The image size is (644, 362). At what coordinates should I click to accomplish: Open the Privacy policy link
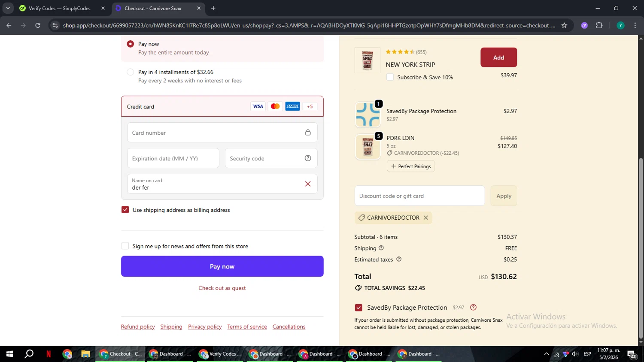click(x=205, y=327)
